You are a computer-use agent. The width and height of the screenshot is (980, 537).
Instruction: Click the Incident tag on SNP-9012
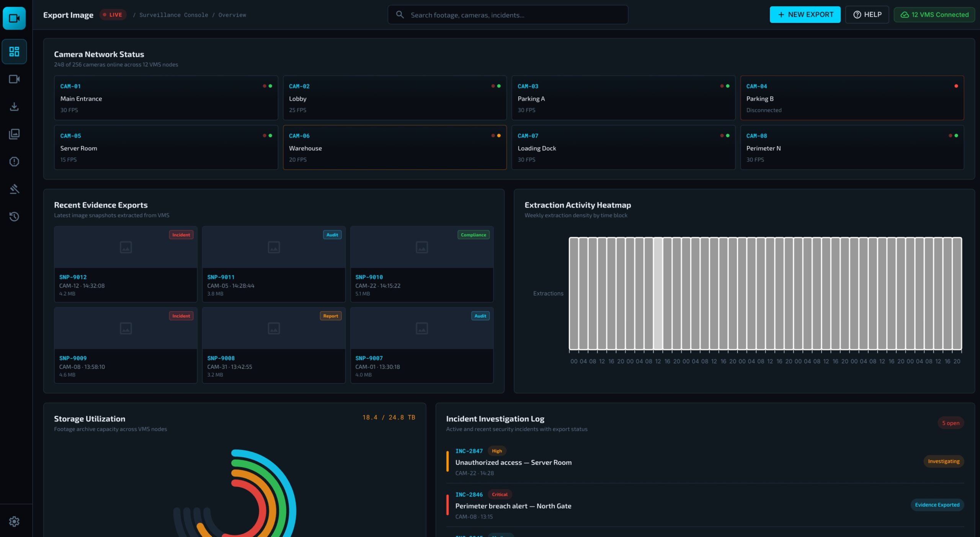[181, 235]
